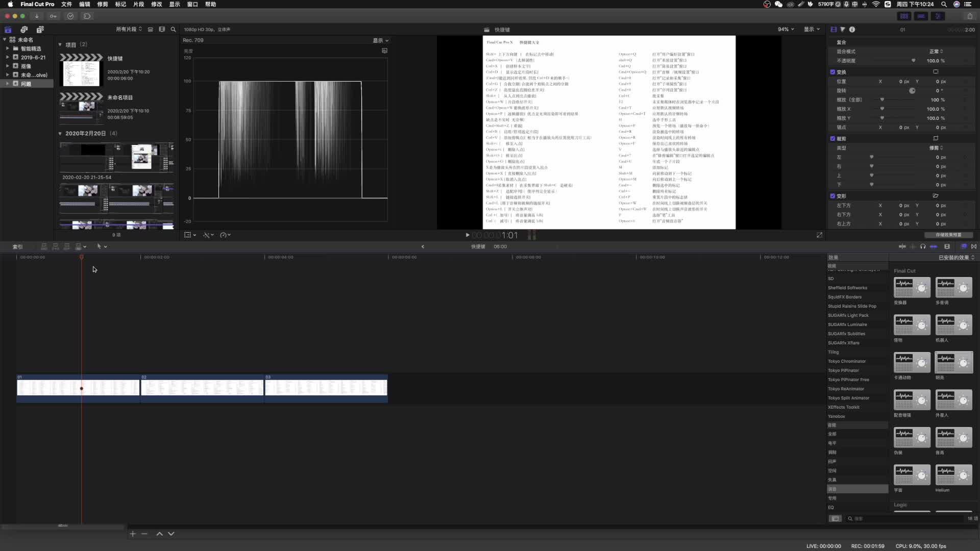Click the distort on-screen control icon

936,196
